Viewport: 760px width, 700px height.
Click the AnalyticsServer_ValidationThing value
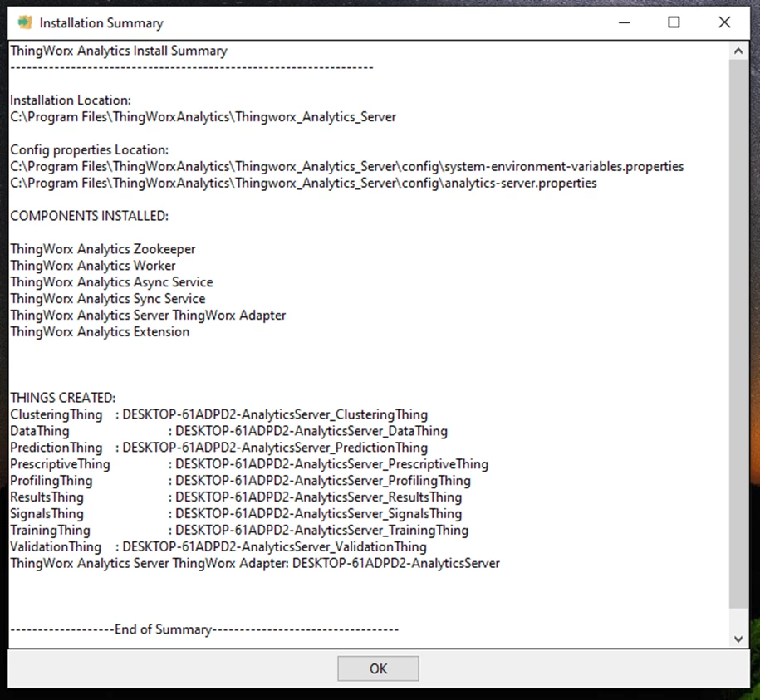click(275, 547)
